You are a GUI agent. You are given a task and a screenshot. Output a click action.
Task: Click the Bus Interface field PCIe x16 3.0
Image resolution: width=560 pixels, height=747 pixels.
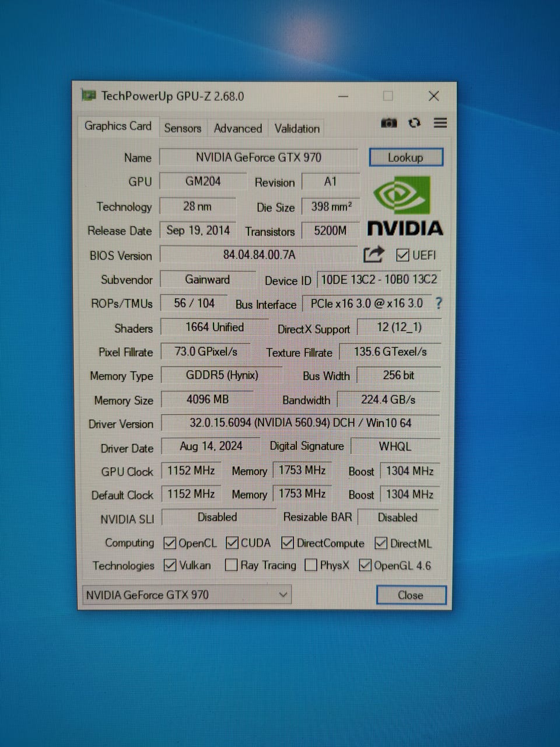(x=366, y=303)
